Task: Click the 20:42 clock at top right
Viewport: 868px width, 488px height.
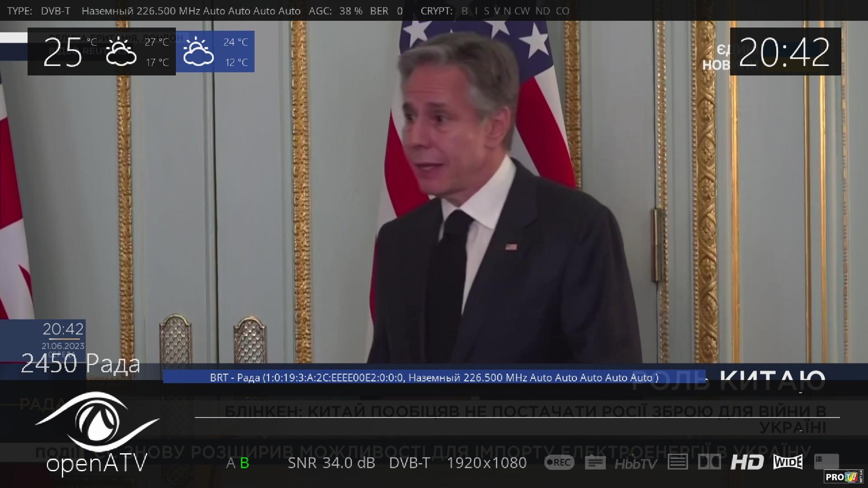Action: [x=785, y=52]
